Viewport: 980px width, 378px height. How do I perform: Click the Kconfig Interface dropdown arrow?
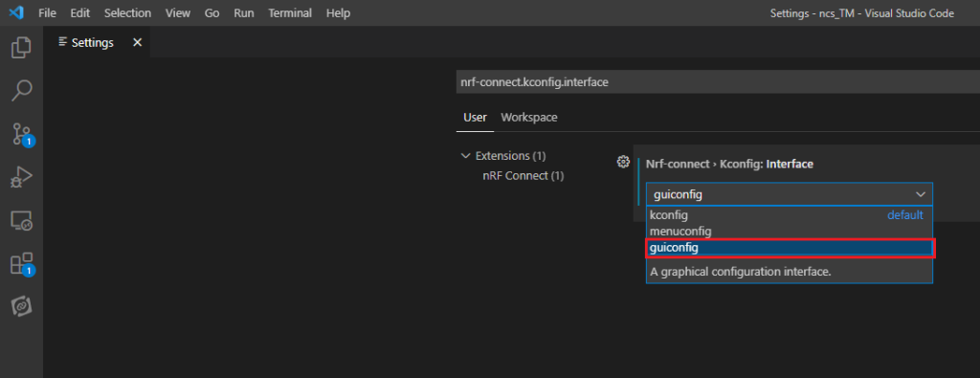coord(921,194)
